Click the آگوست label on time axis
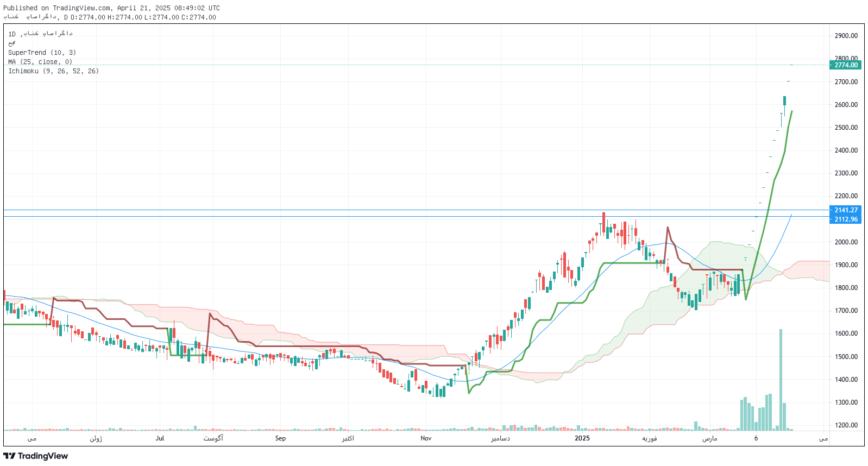The image size is (868, 466). click(x=213, y=438)
